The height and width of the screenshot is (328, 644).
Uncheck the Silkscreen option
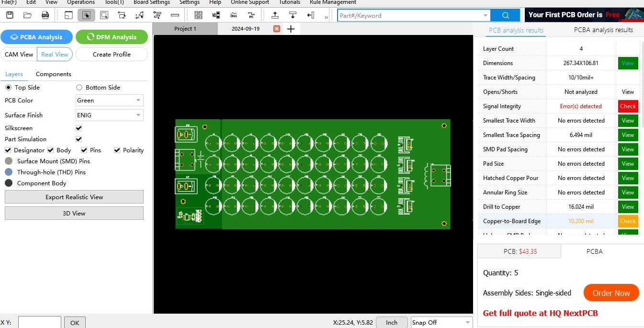coord(78,128)
